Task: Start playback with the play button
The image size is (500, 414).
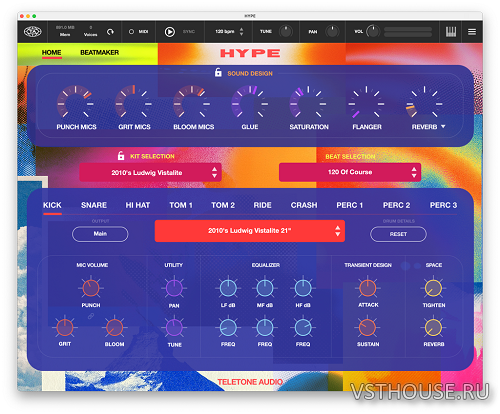Action: 170,32
